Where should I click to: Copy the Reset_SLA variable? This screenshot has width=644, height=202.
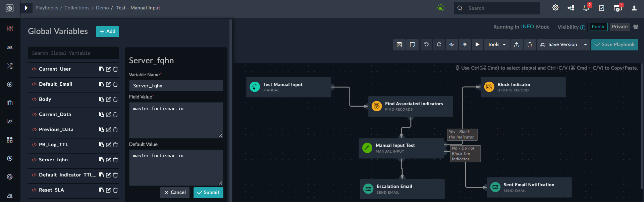coord(101,190)
